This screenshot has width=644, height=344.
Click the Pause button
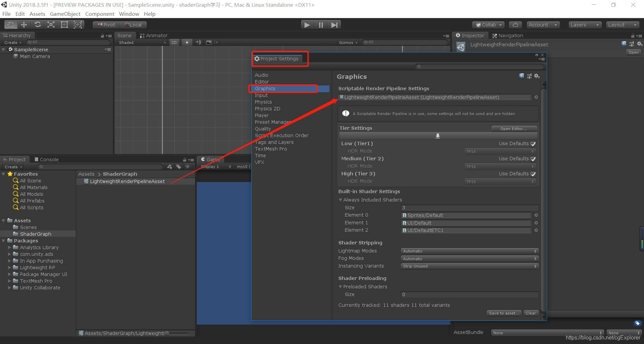click(x=321, y=25)
